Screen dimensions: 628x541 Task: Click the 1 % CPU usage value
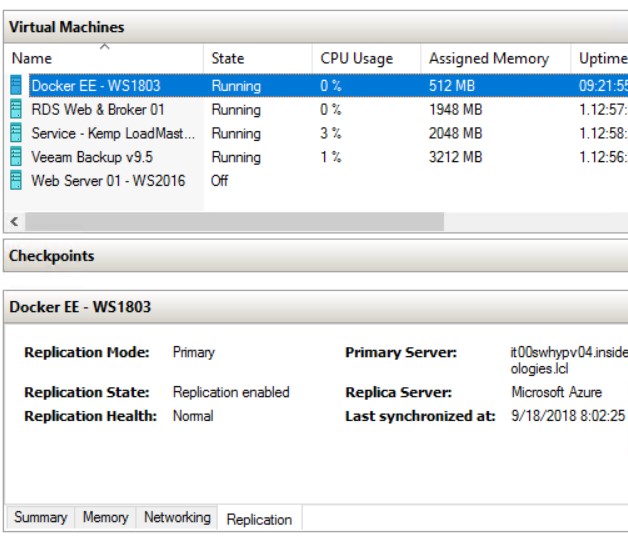[x=331, y=157]
